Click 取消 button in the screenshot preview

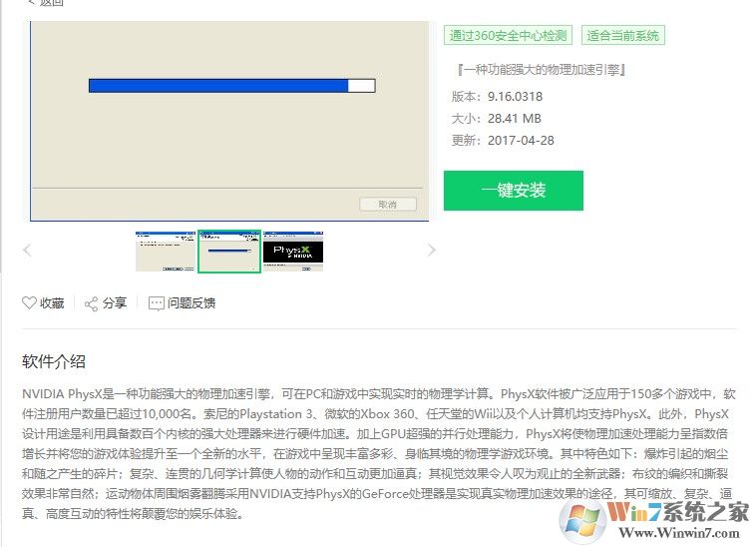(x=388, y=205)
